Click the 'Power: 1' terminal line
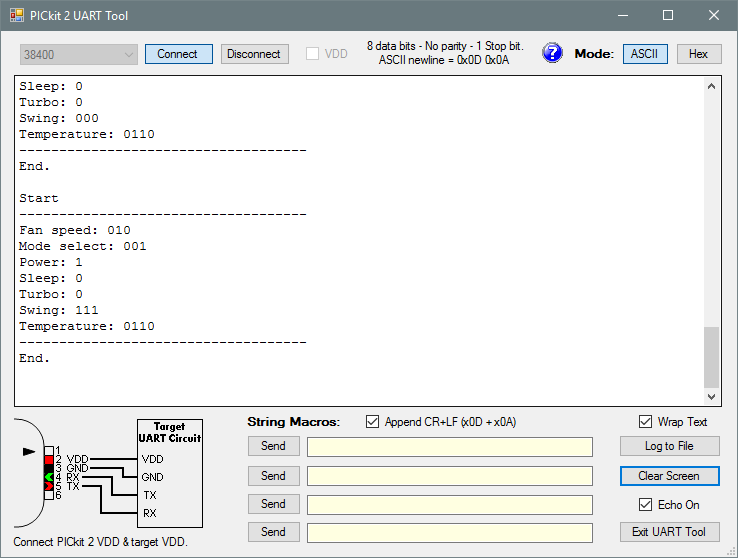The image size is (738, 558). click(x=51, y=262)
